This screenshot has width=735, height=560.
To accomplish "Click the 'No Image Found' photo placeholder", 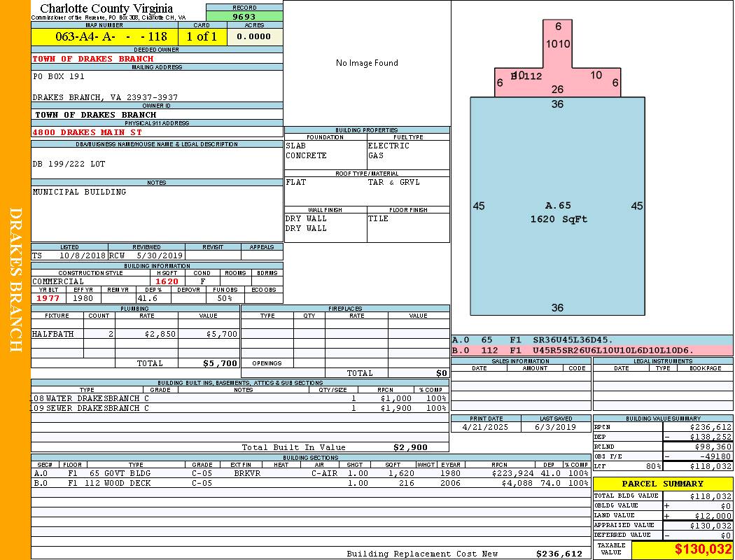I will [366, 63].
